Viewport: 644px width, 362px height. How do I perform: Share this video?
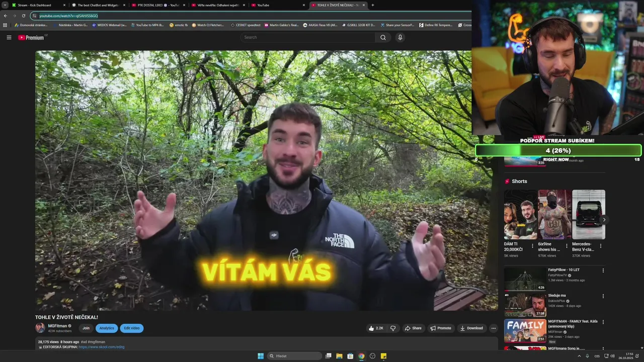[413, 328]
